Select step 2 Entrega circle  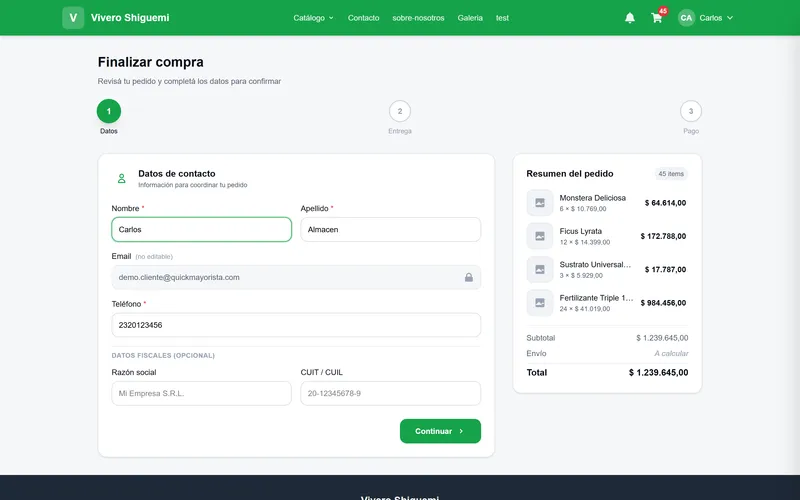[400, 111]
